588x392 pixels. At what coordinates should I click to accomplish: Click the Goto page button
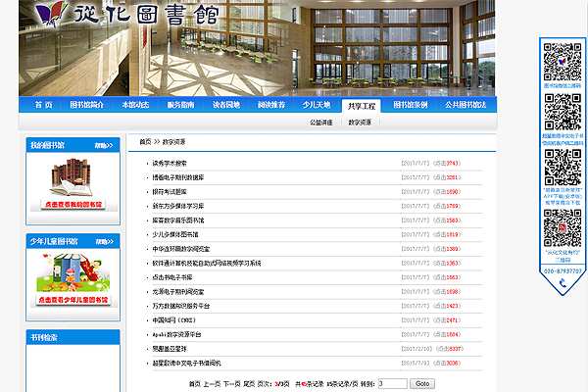(x=421, y=383)
